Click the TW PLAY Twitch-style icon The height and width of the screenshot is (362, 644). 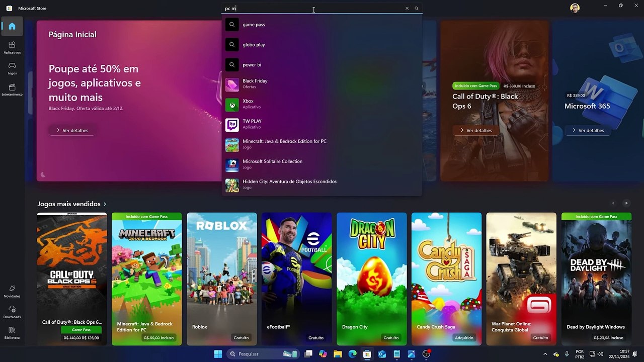pyautogui.click(x=232, y=125)
